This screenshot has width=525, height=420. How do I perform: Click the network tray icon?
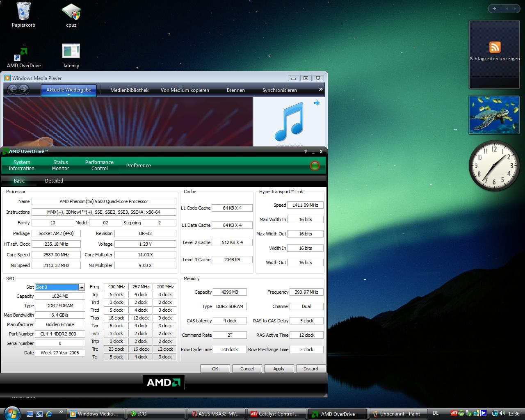[x=495, y=413]
